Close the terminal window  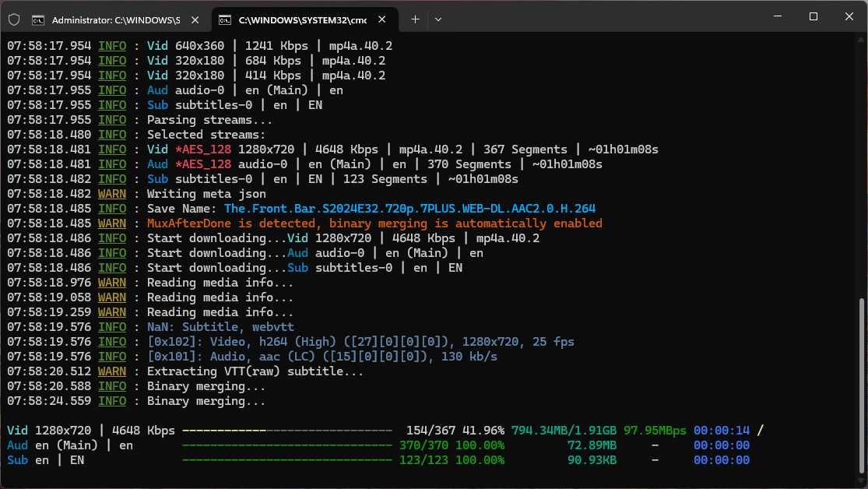click(849, 17)
